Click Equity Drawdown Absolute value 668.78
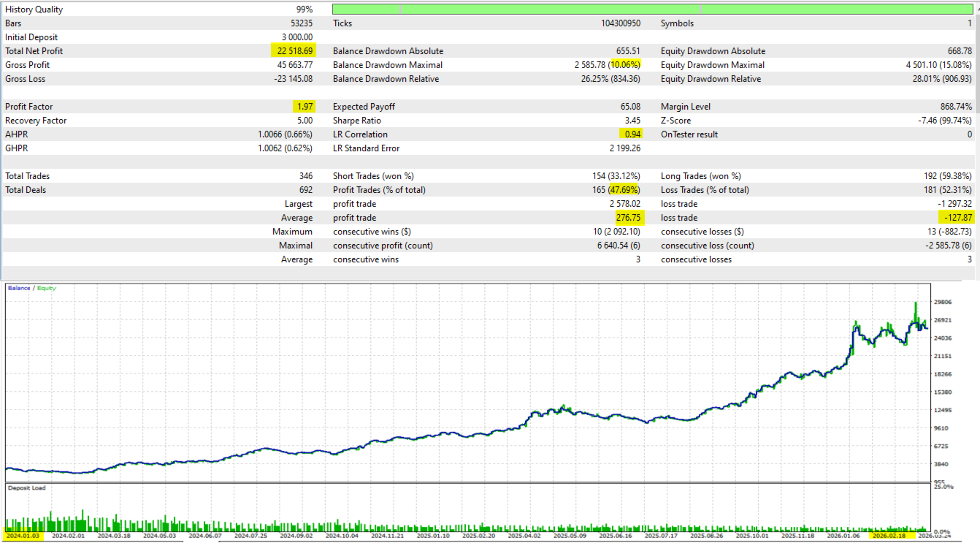980x543 pixels. tap(960, 51)
